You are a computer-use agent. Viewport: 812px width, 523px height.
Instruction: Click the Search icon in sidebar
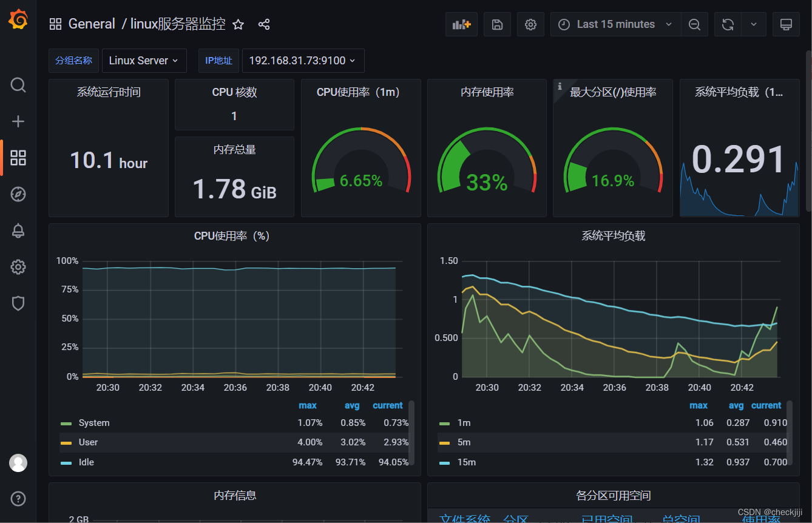[x=18, y=85]
